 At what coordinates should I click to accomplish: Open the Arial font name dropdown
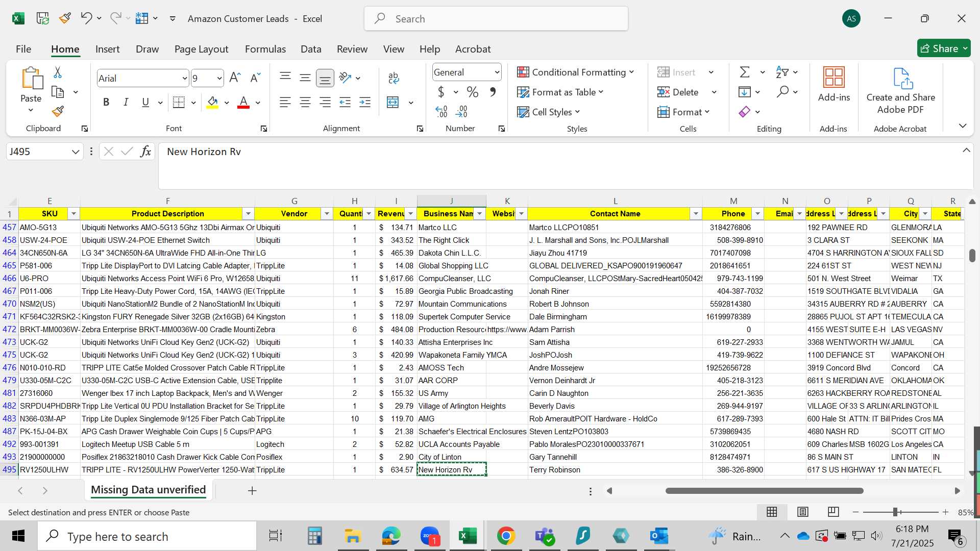tap(185, 78)
